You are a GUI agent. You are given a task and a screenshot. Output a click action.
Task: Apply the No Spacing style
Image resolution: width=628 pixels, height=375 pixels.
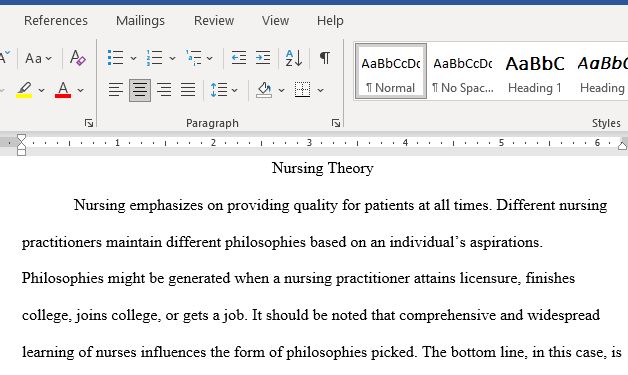click(463, 72)
